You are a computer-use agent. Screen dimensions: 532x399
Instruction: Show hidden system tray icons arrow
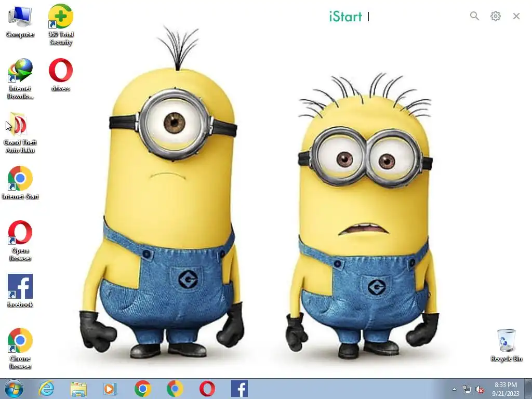454,389
